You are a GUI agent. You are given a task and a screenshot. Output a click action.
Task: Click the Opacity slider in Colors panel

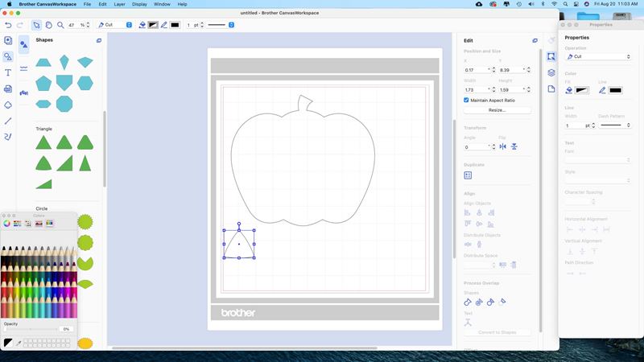point(31,329)
